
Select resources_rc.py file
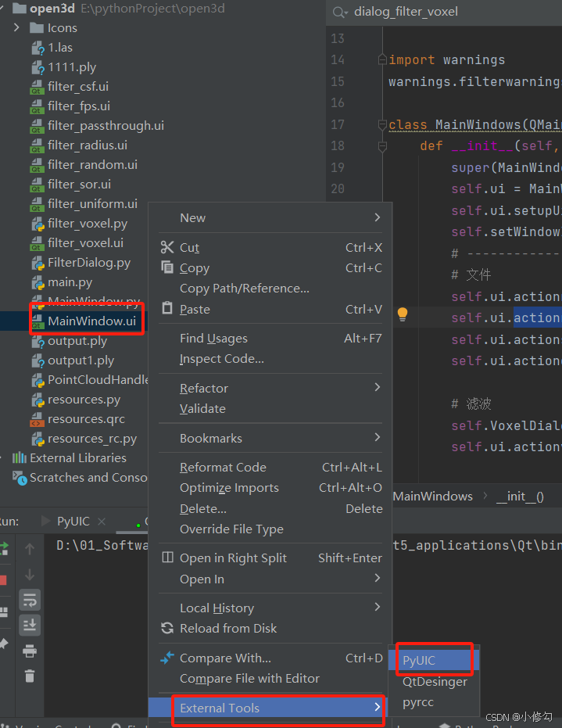pyautogui.click(x=84, y=439)
